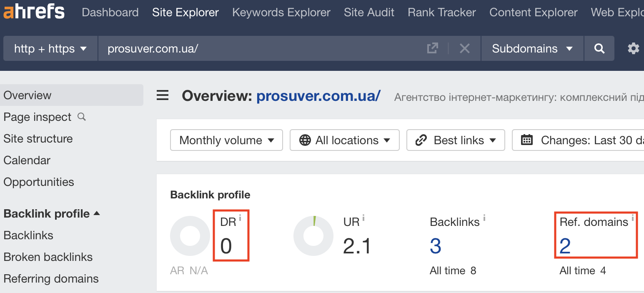Click the info icon next to UR
644x293 pixels.
point(363,217)
